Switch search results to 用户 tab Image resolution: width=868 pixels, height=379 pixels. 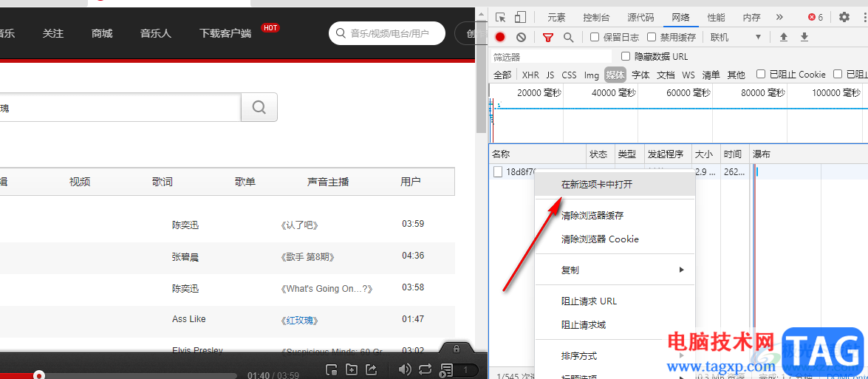click(x=411, y=182)
